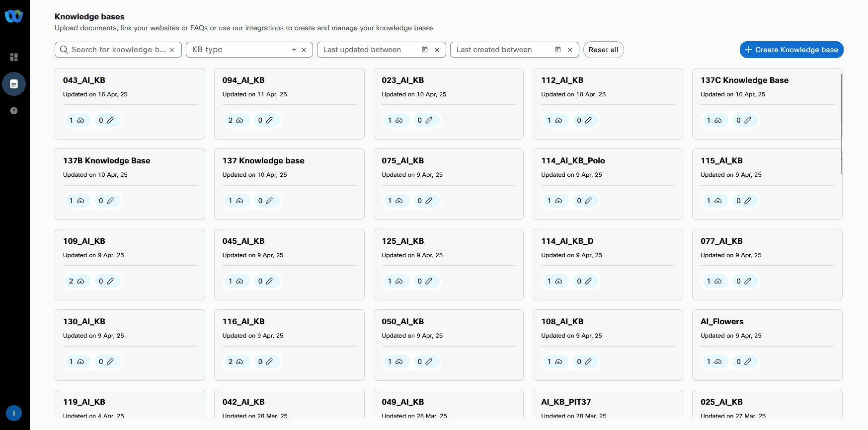Click the edit pencil badge on 023_AI_KB
868x430 pixels.
(425, 120)
